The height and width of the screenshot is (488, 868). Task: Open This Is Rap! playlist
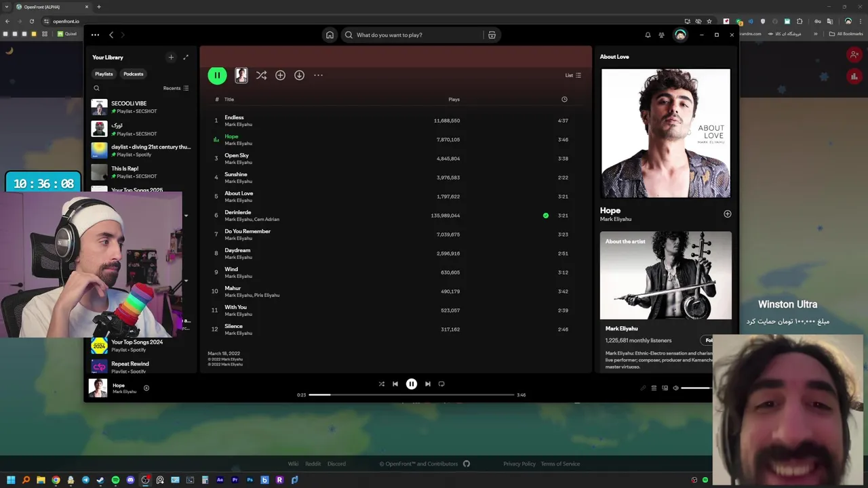click(141, 172)
